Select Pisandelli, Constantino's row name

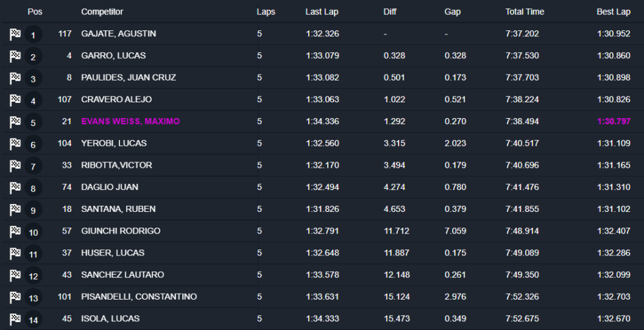coord(139,296)
